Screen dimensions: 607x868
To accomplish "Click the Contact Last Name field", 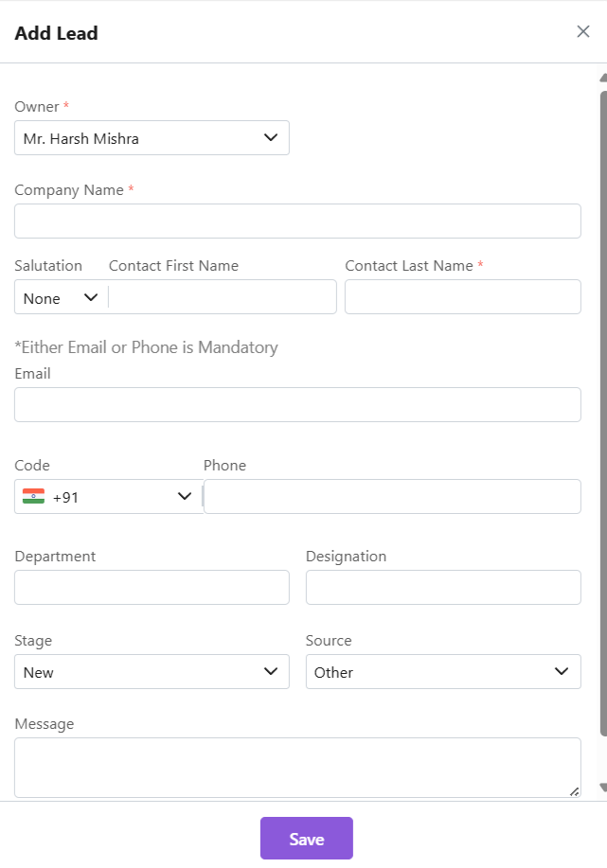I will 462,297.
